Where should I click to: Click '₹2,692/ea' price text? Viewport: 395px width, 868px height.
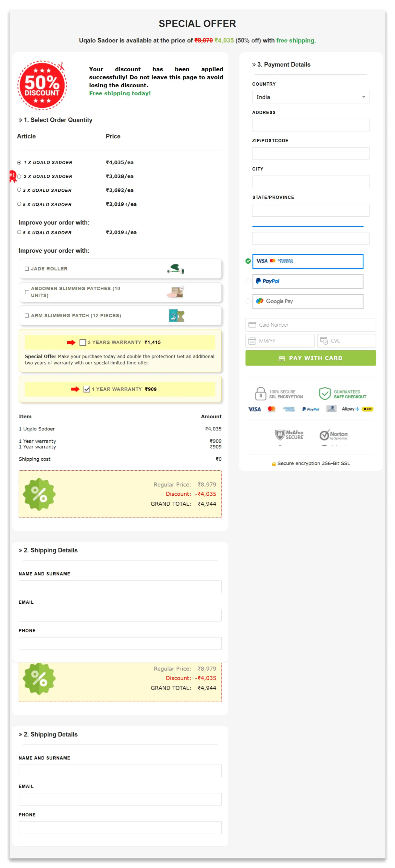click(120, 190)
